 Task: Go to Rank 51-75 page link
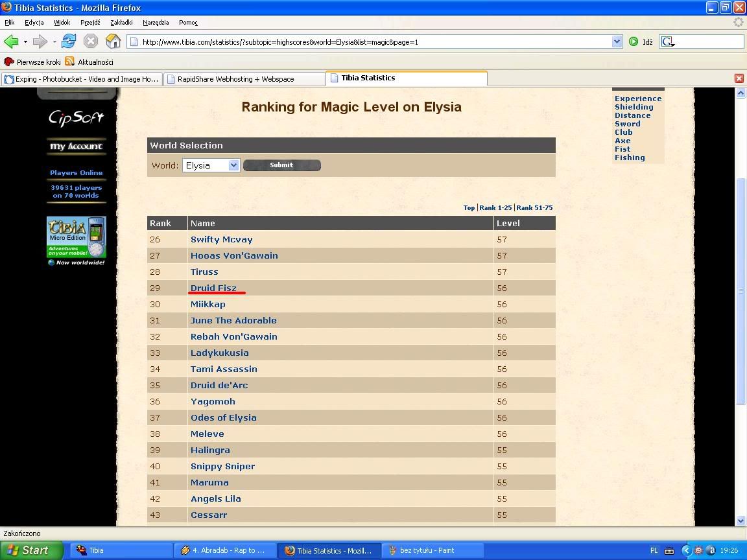coord(534,208)
